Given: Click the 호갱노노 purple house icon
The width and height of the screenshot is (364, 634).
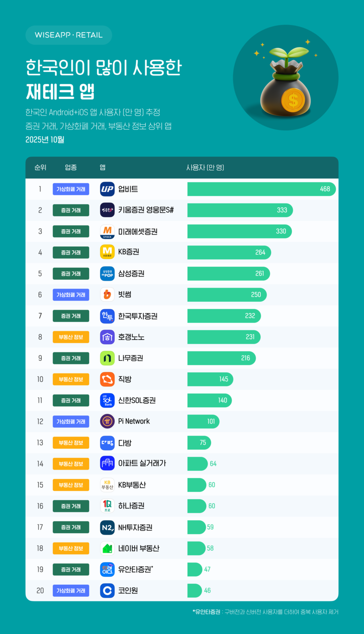Looking at the screenshot, I should [107, 337].
